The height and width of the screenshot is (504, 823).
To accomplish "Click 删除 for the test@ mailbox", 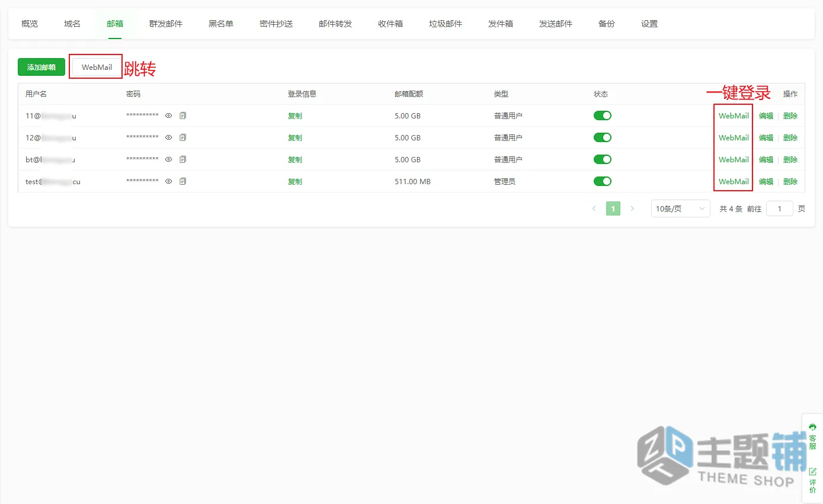I will coord(790,182).
